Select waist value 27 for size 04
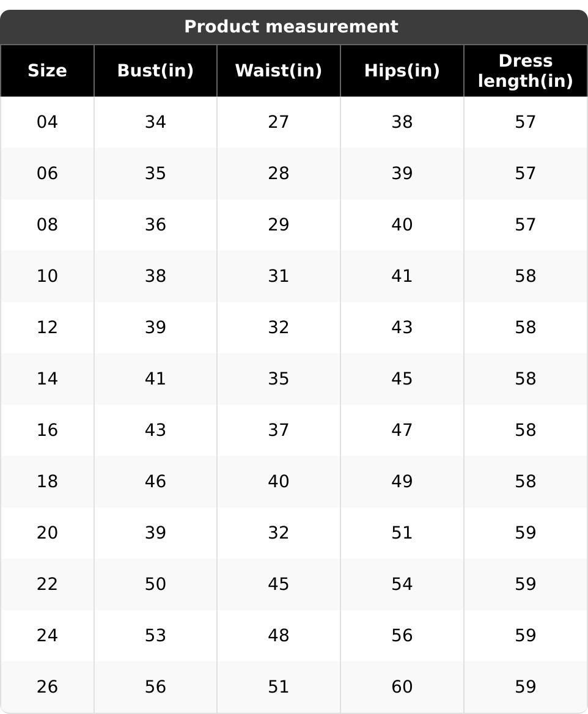The image size is (588, 714). coord(278,122)
